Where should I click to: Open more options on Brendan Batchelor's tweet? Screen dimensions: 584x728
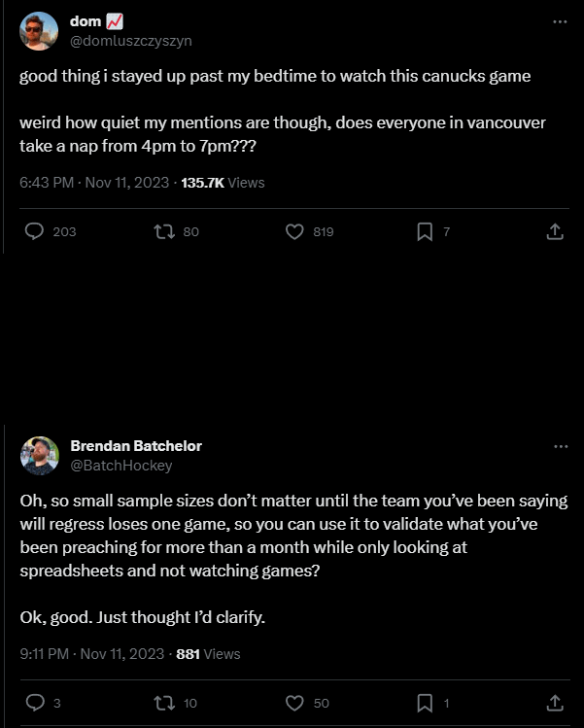[x=560, y=446]
